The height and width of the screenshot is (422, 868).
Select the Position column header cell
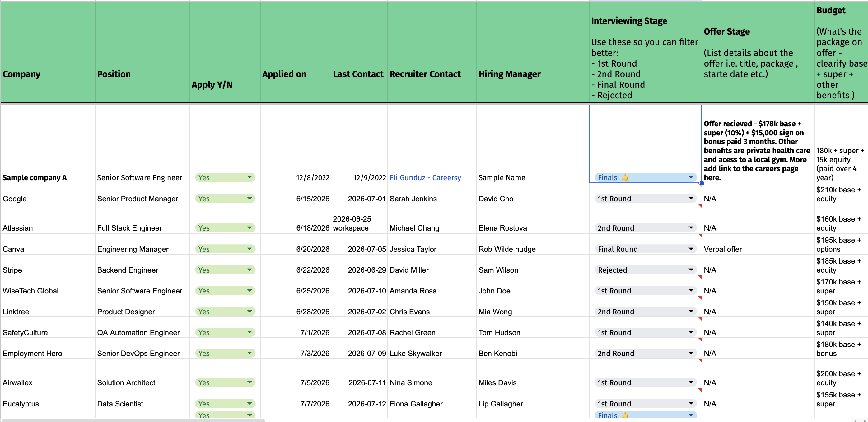click(x=142, y=52)
